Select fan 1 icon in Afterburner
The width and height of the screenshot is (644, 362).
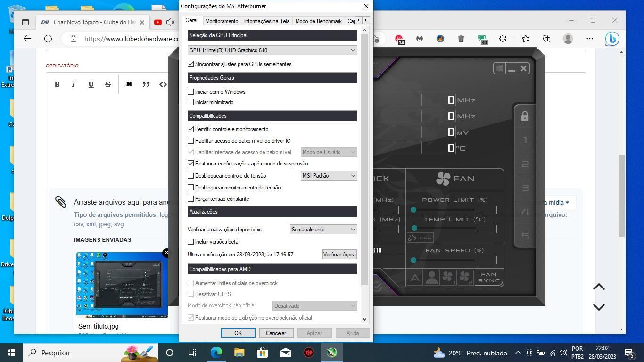448,278
